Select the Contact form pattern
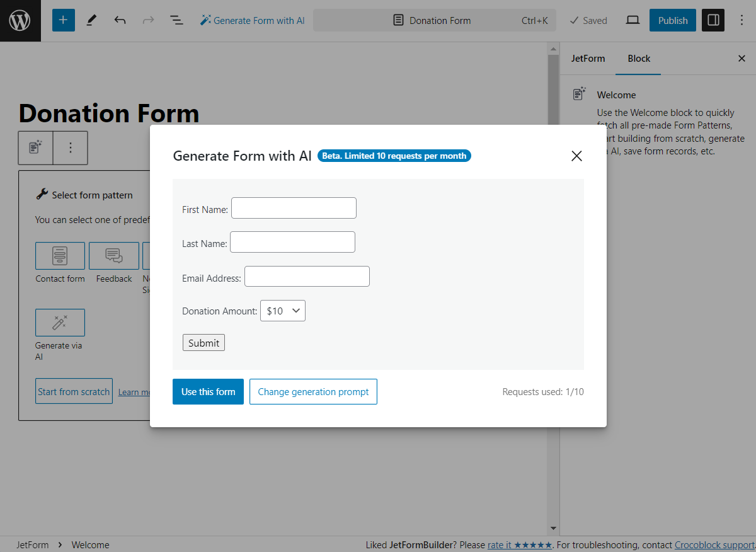 (60, 256)
